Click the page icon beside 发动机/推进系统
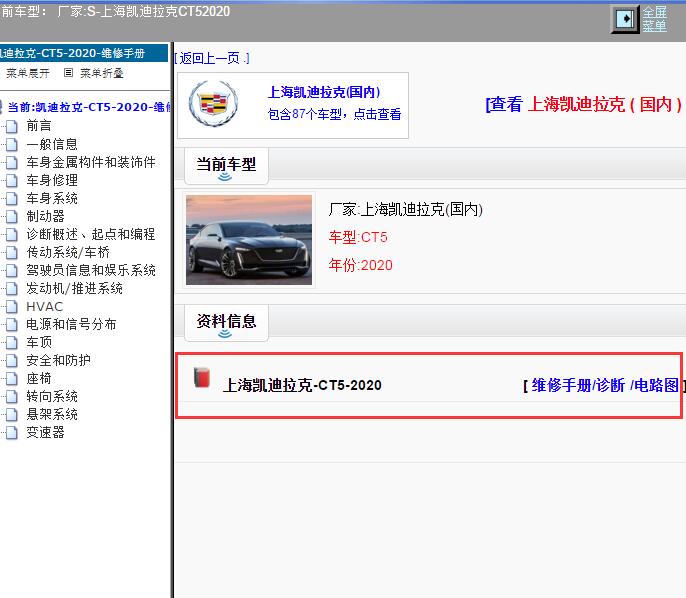Viewport: 686px width, 598px height. (12, 289)
